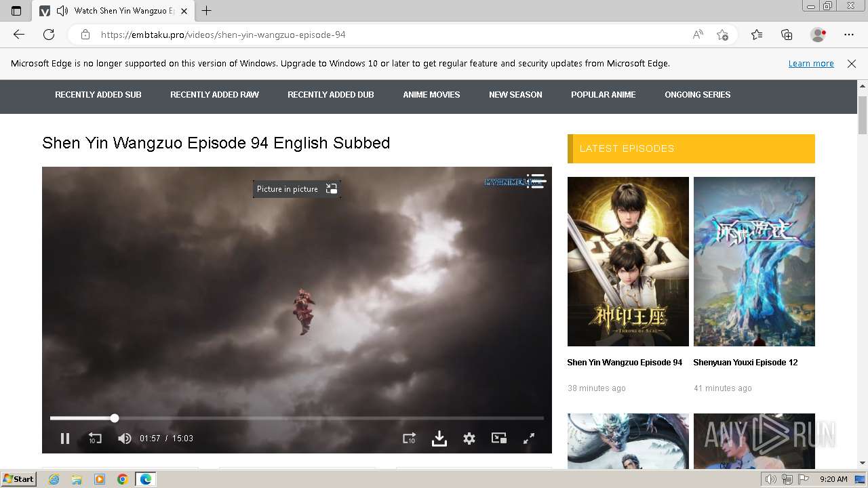
Task: Open system volume tray icon
Action: pos(771,479)
